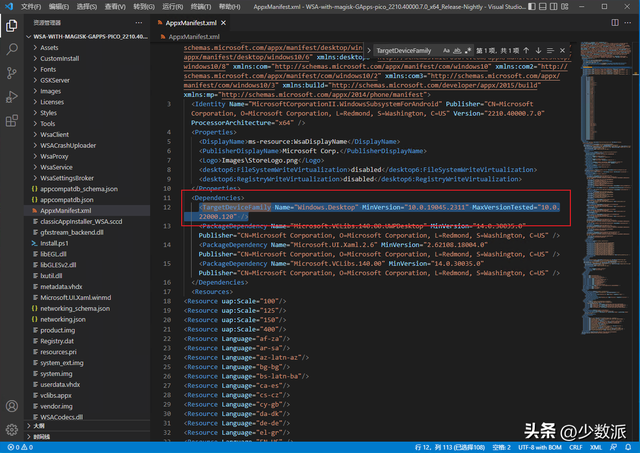The height and width of the screenshot is (453, 640).
Task: Select the AppxManifest.xml editor tab
Action: pyautogui.click(x=192, y=20)
